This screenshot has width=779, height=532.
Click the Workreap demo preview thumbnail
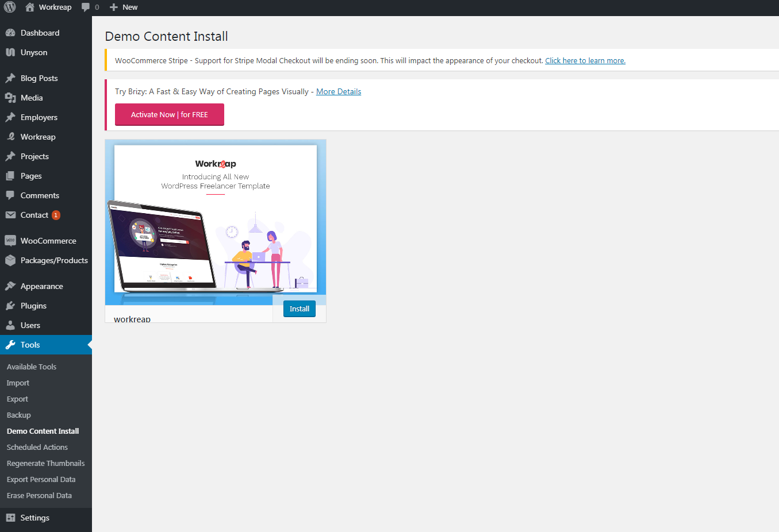(x=216, y=222)
